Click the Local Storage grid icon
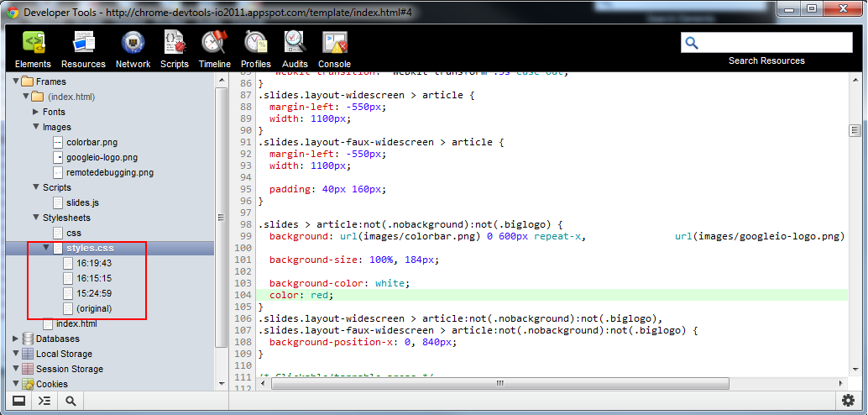The height and width of the screenshot is (415, 868). click(x=28, y=354)
